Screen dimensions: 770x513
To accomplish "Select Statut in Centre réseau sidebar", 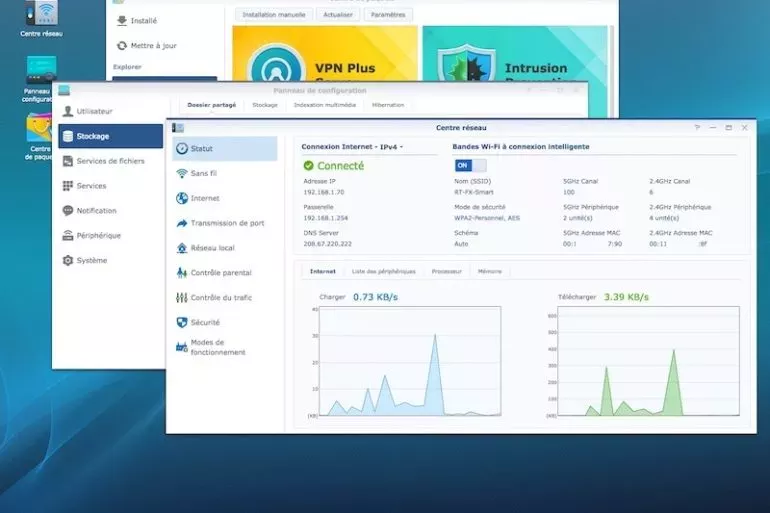I will click(225, 148).
